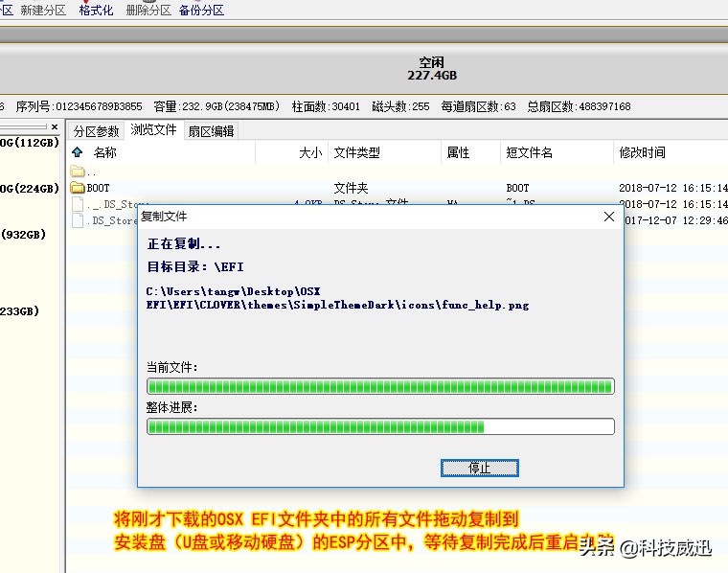Sort the list by 短文件名 column
Image resolution: width=728 pixels, height=573 pixels.
[529, 152]
